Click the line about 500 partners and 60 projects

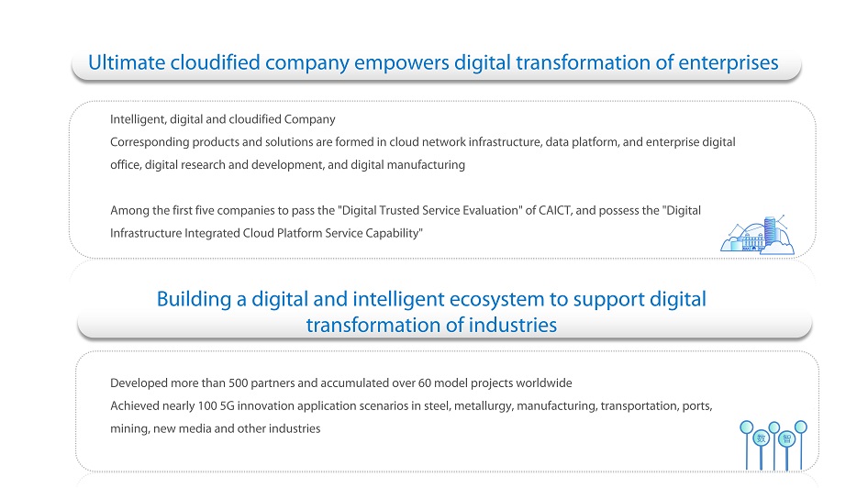[x=341, y=383]
